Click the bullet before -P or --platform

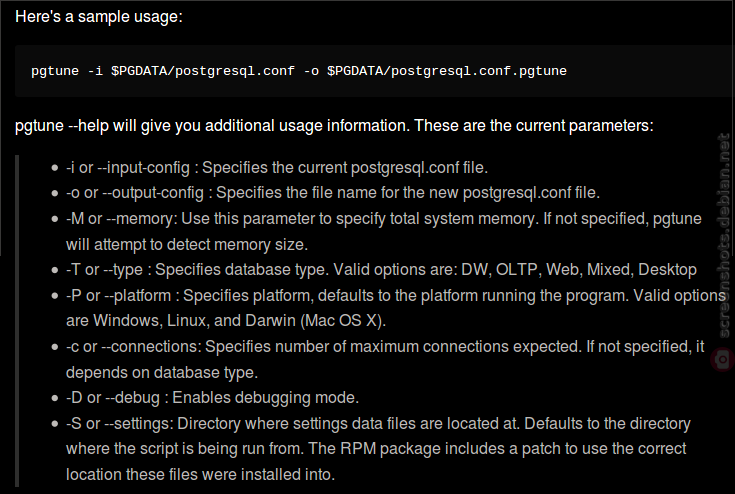(x=55, y=296)
